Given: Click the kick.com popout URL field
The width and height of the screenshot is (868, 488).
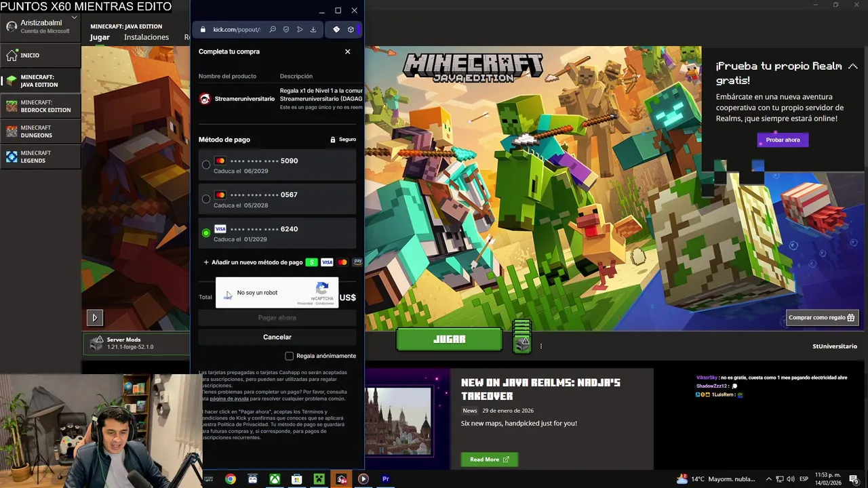Looking at the screenshot, I should pos(237,30).
